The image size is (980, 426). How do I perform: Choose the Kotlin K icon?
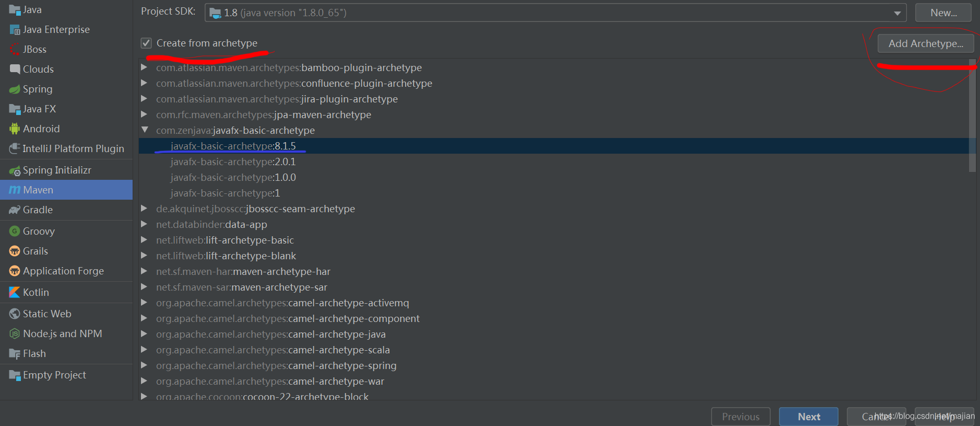click(15, 293)
